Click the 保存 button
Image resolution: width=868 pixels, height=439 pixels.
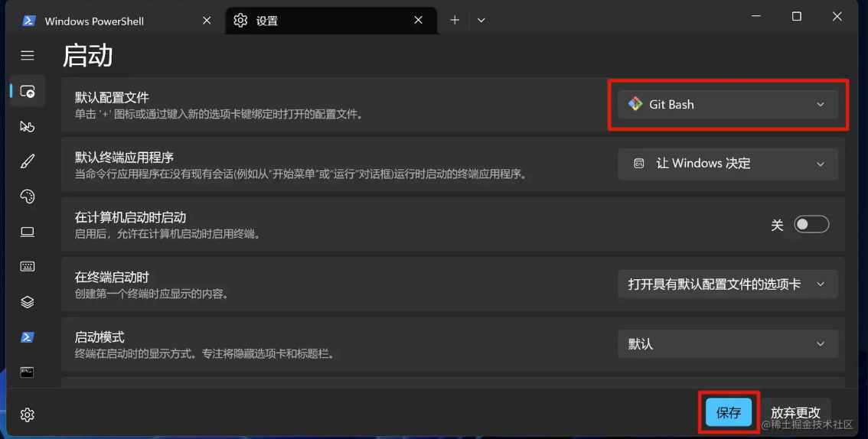point(728,413)
